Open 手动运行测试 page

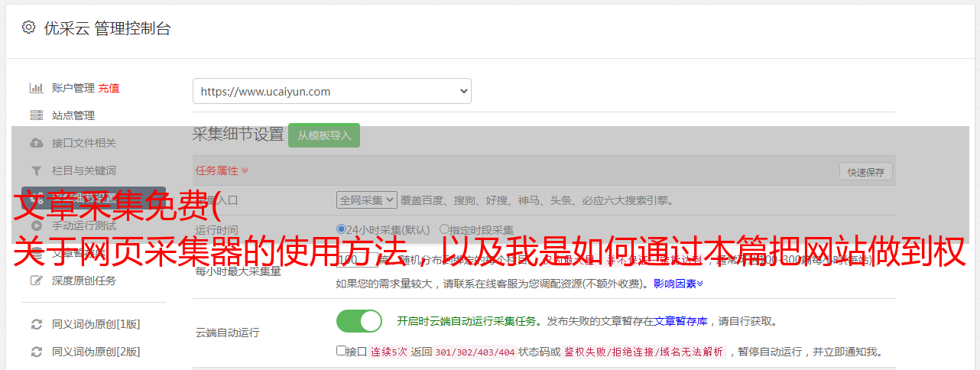coord(84,226)
